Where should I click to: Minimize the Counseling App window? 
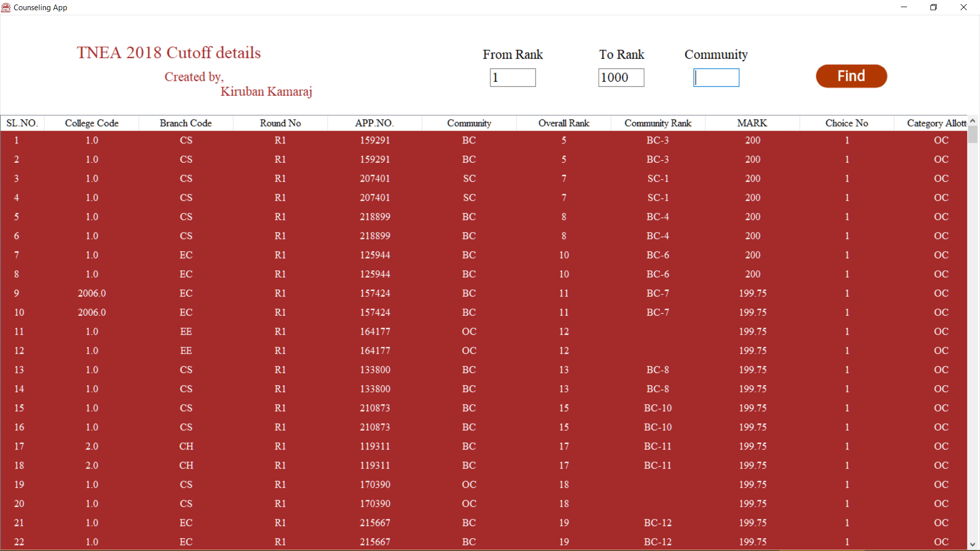point(904,7)
